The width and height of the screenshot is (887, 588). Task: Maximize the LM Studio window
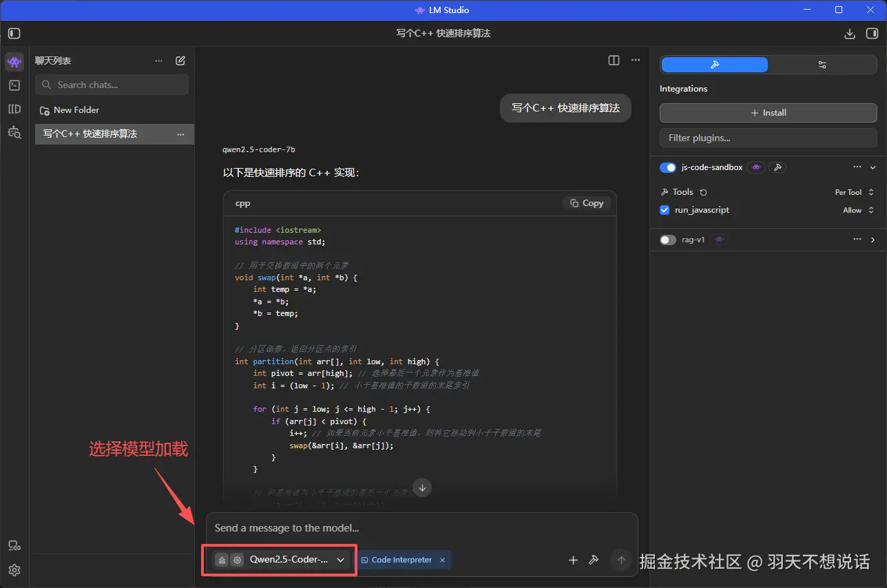(x=839, y=10)
